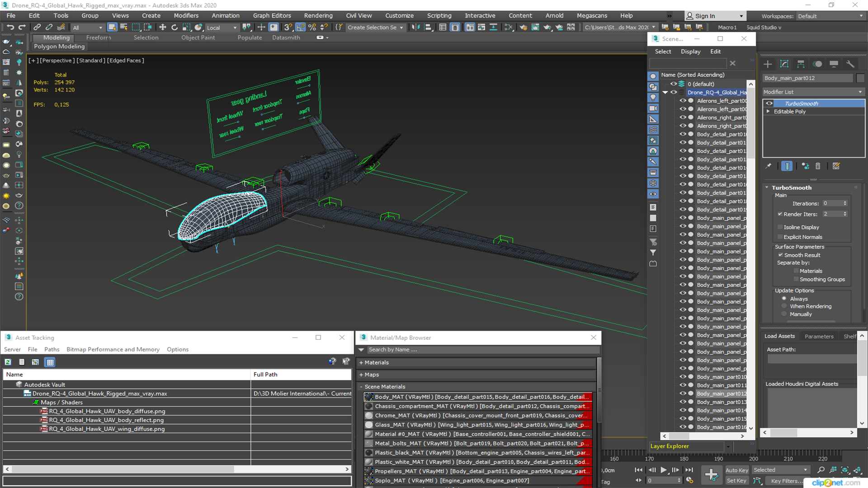Enable Isoline Display checkbox
The width and height of the screenshot is (868, 488).
click(x=780, y=227)
